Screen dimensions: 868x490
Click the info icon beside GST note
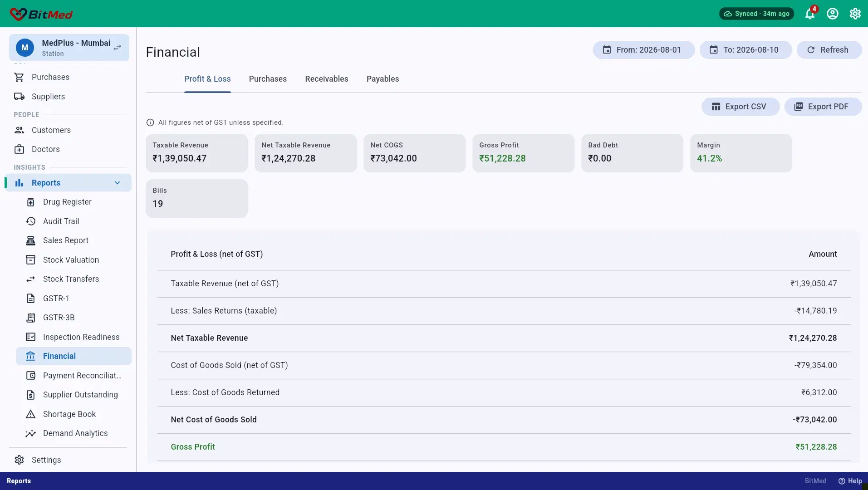click(x=150, y=122)
